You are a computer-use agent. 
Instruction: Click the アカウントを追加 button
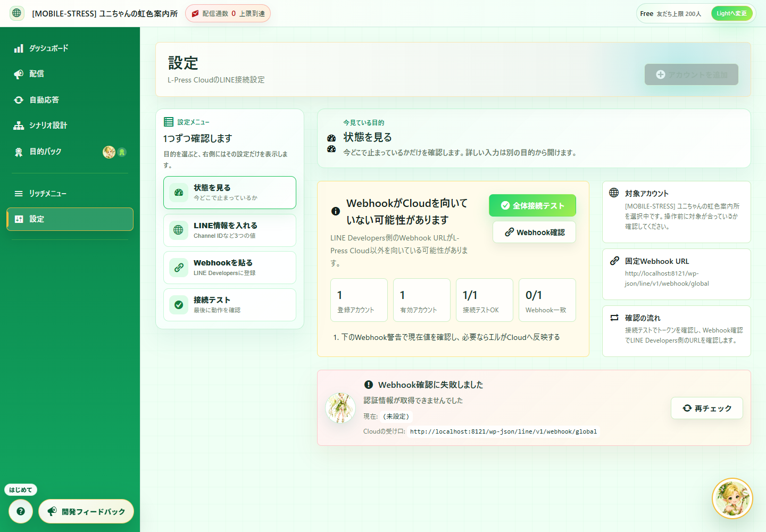pos(691,74)
